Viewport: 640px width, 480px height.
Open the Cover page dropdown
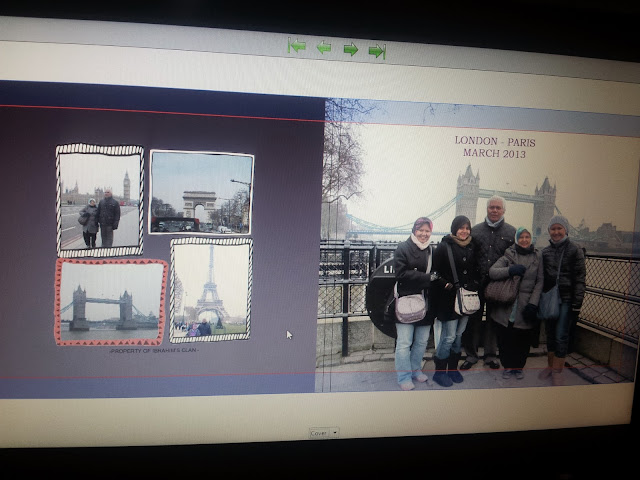point(324,433)
